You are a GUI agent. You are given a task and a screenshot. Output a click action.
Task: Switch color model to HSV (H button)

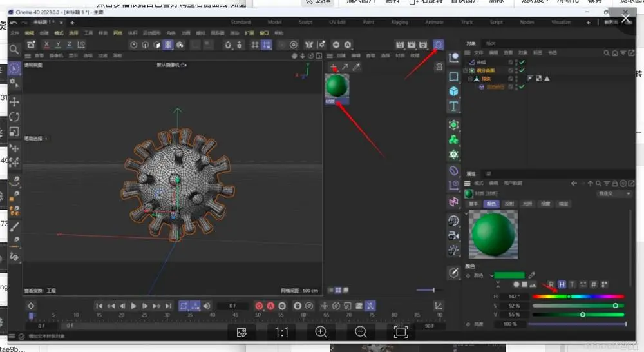click(x=562, y=284)
